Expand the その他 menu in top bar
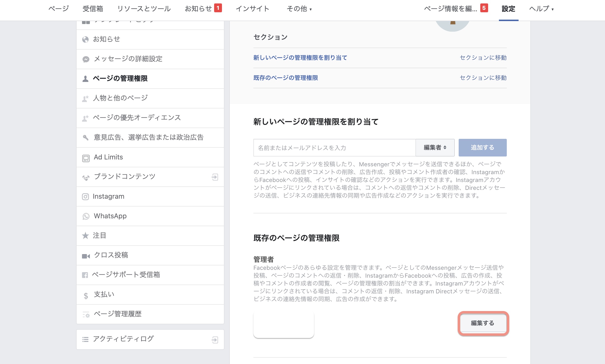 tap(299, 9)
